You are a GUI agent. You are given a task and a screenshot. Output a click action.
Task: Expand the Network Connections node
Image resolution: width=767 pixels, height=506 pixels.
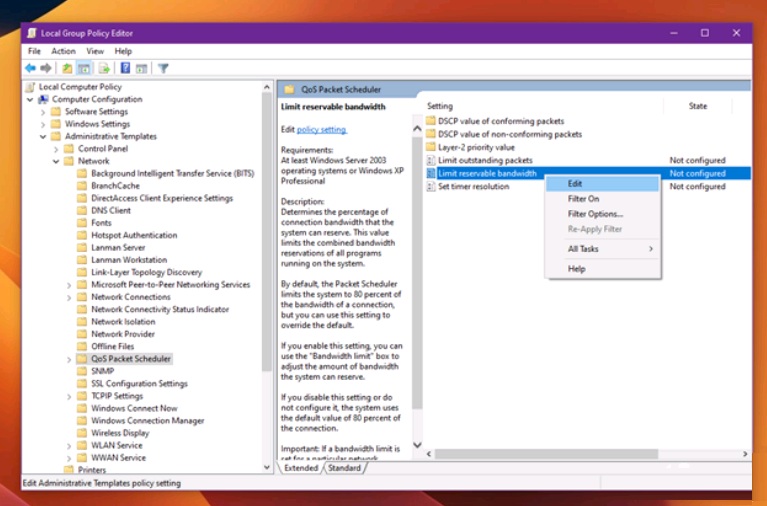point(69,297)
